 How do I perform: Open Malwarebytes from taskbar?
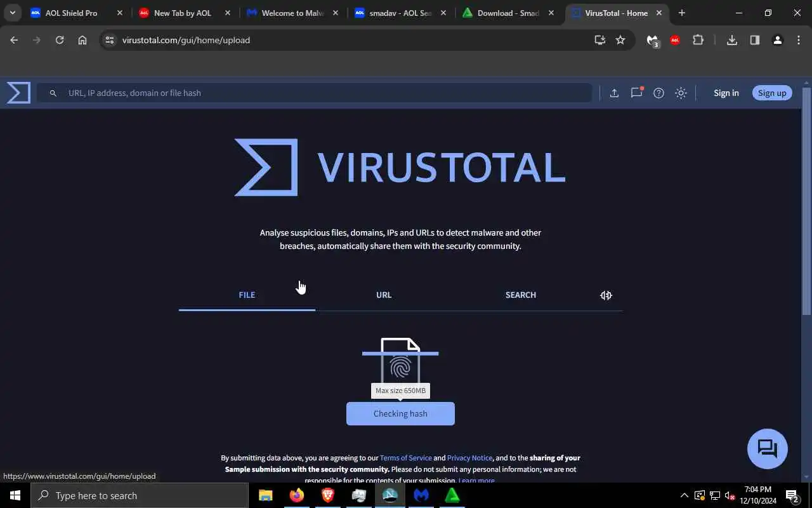coord(421,495)
